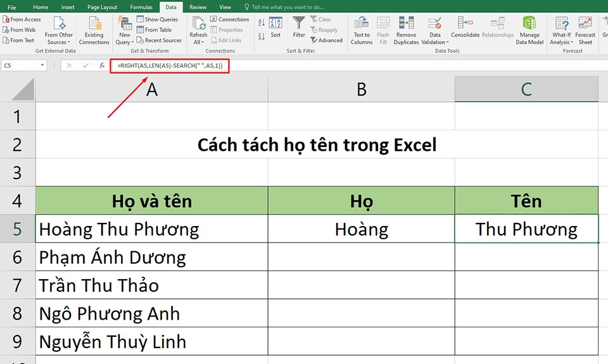Select column B header
This screenshot has height=364, width=608.
point(362,89)
